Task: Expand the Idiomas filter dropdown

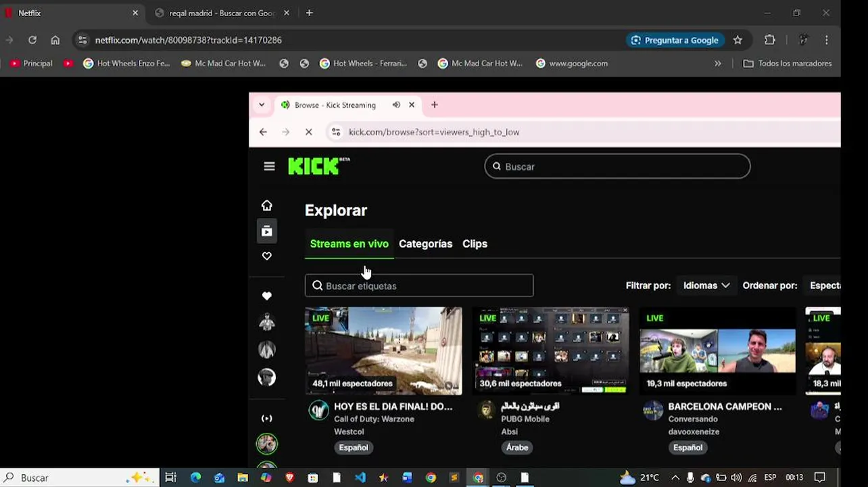Action: point(706,285)
